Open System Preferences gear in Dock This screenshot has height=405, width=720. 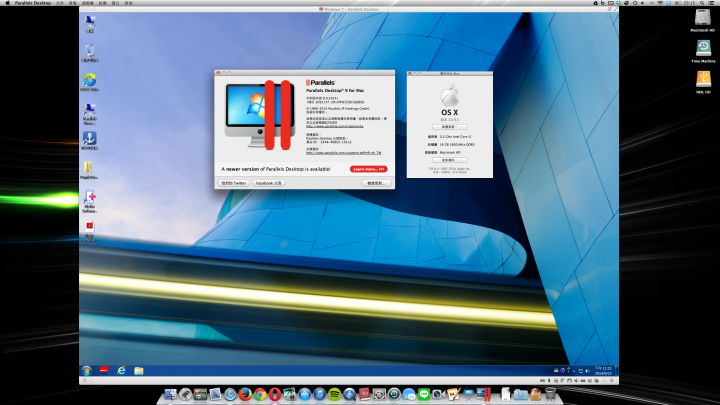[379, 394]
